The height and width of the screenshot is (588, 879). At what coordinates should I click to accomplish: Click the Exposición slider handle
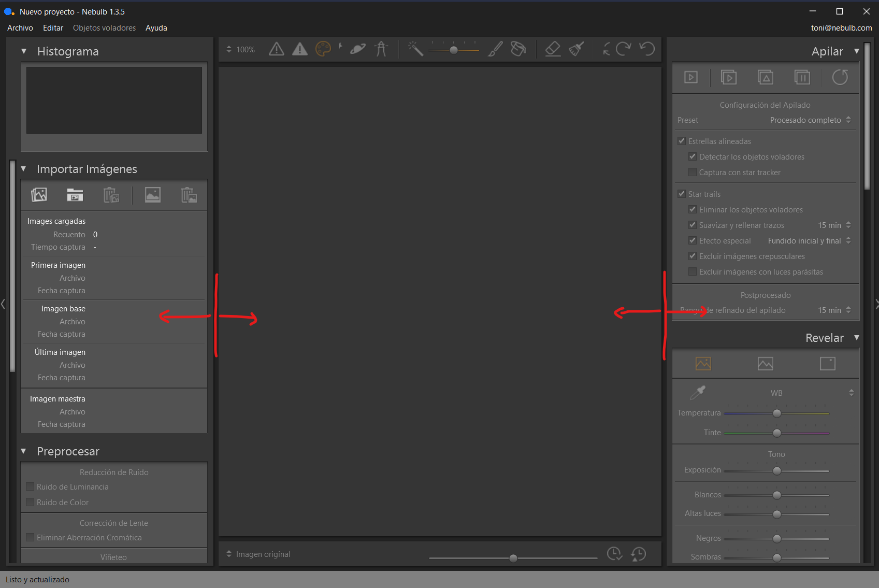coord(777,470)
